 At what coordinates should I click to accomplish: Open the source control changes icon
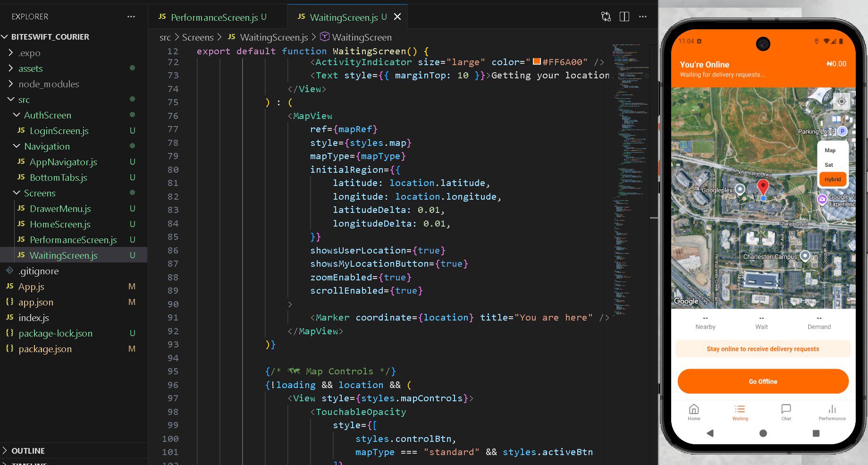click(606, 17)
